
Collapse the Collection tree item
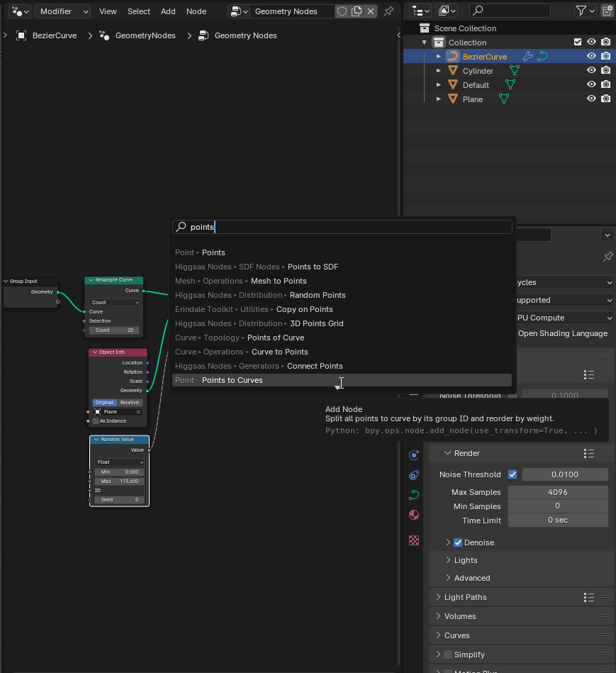(x=424, y=42)
